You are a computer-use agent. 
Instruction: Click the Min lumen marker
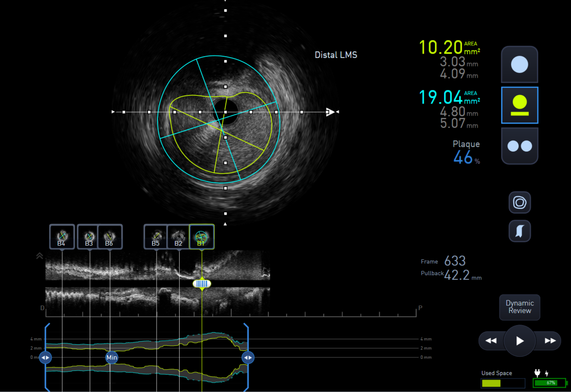[x=112, y=357]
